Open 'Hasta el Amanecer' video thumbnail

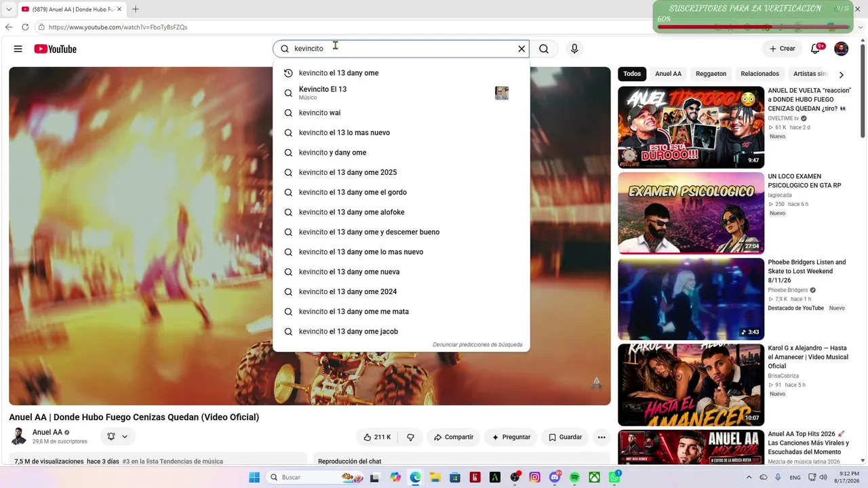tap(691, 385)
